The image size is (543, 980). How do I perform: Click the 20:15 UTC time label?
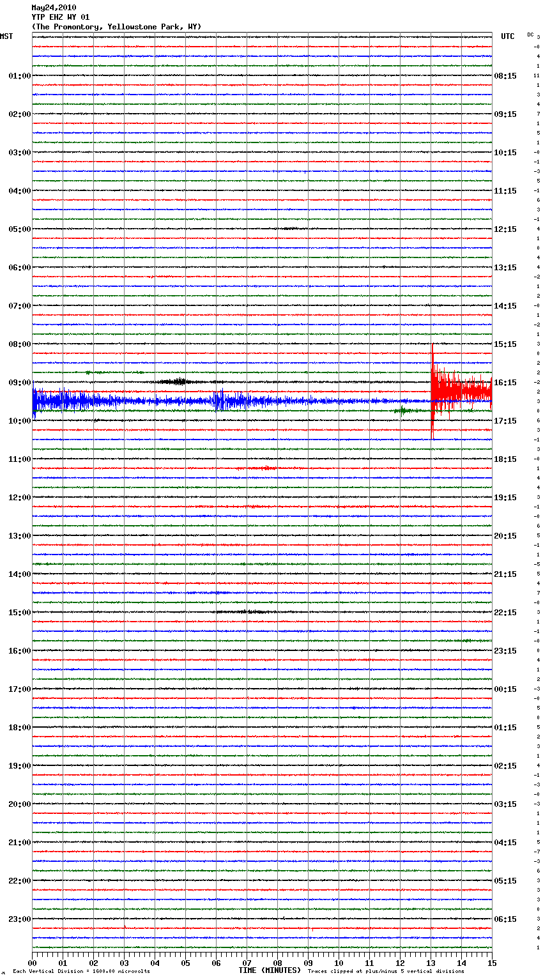tap(505, 536)
